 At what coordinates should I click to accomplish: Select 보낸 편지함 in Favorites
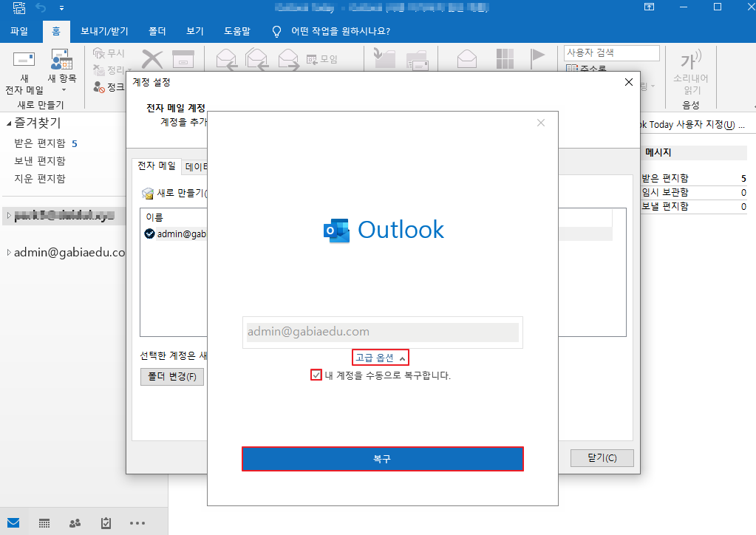40,161
